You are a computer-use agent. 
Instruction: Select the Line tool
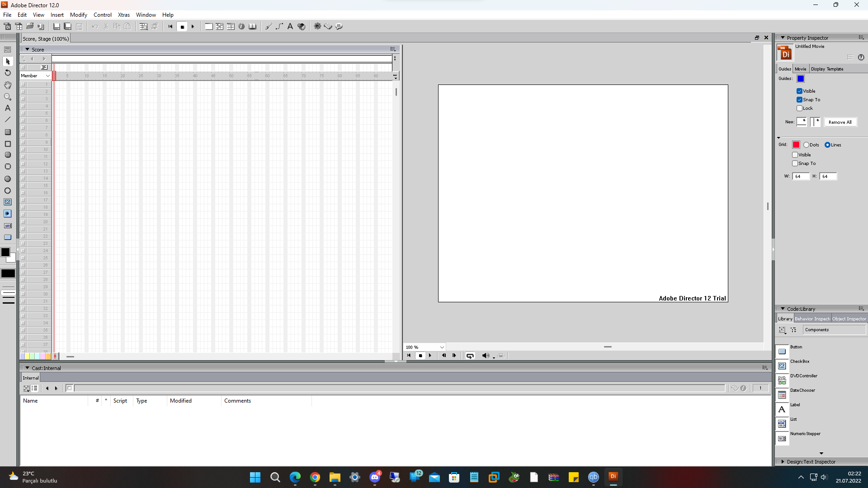click(8, 120)
